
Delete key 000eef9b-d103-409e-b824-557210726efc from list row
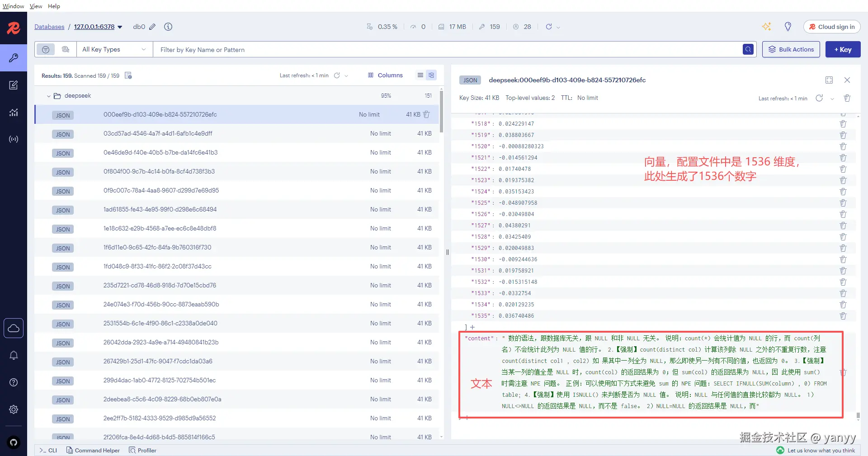(x=426, y=114)
